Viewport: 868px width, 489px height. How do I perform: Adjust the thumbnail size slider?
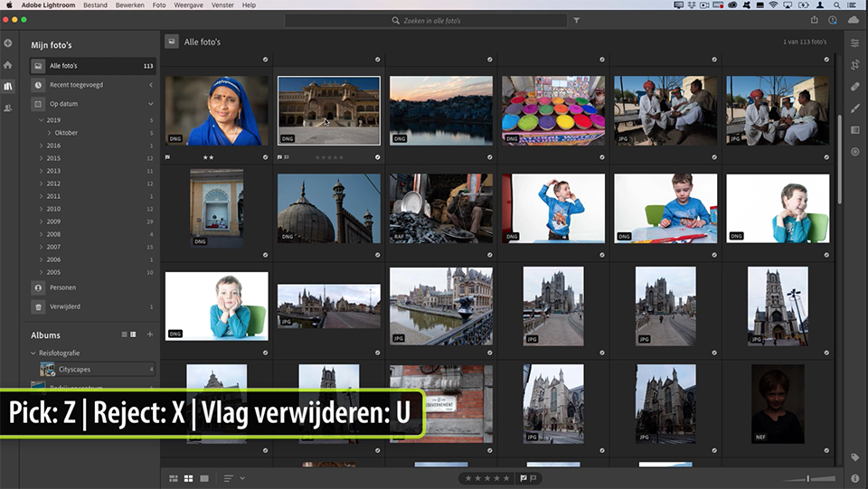[808, 478]
